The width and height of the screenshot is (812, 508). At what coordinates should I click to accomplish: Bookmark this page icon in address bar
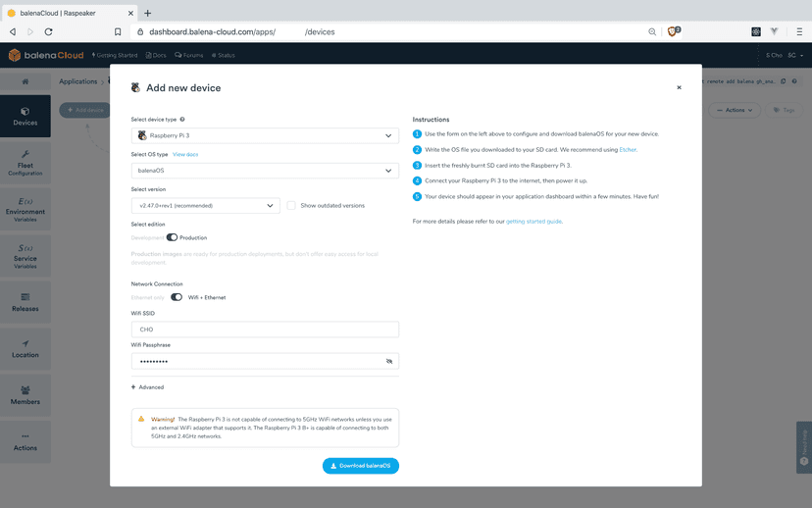coord(118,31)
